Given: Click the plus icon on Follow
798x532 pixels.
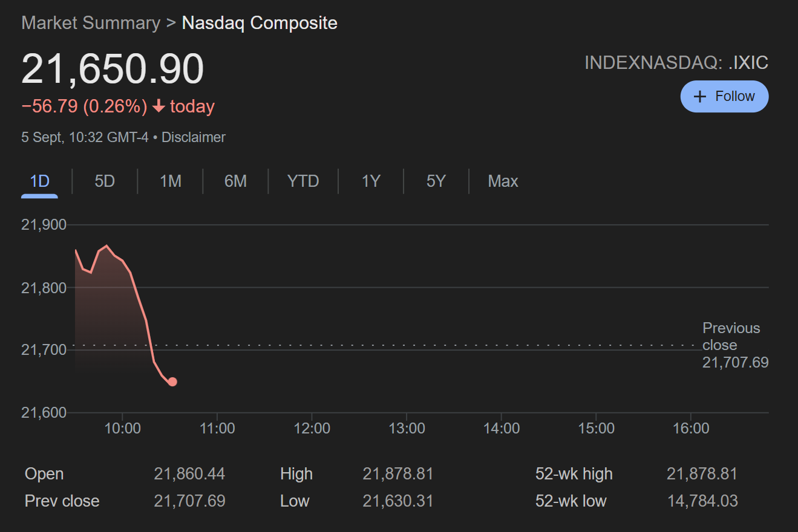Looking at the screenshot, I should (700, 97).
